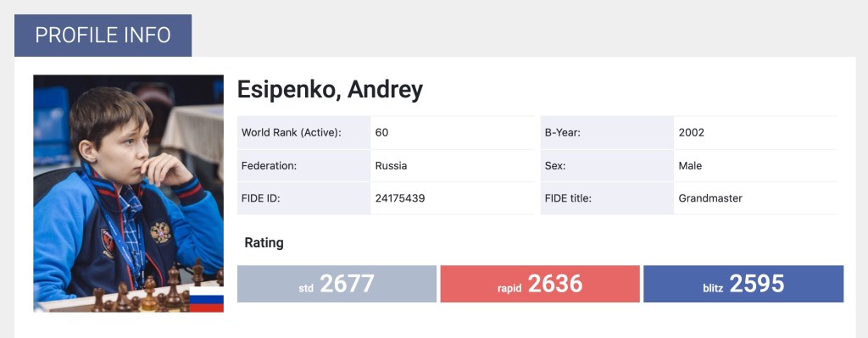Click the PROFILE INFO tab header
This screenshot has width=868, height=338.
point(103,36)
